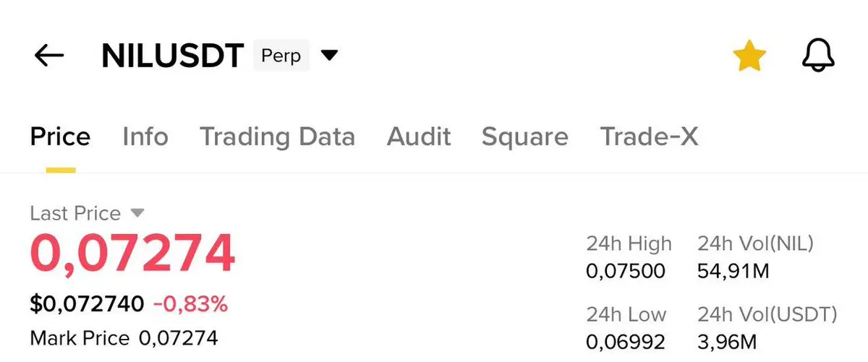
Task: Tap the -0,83% price change
Action: tap(190, 305)
